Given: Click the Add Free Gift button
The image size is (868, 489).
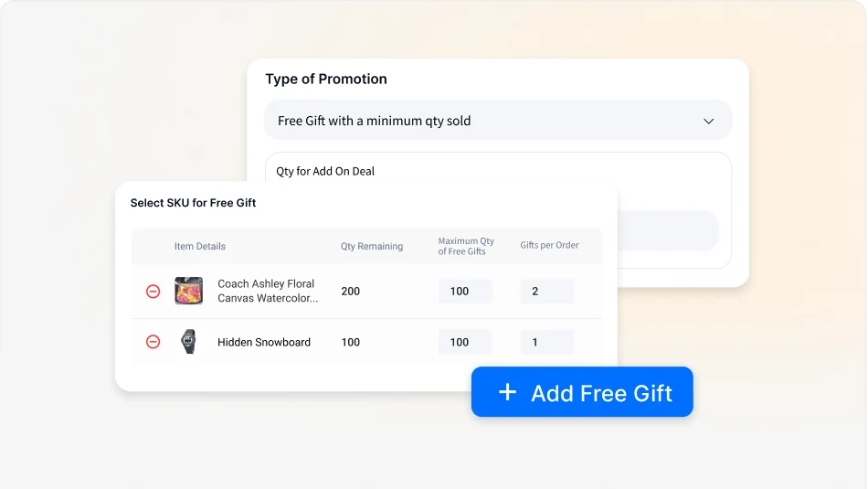Looking at the screenshot, I should pyautogui.click(x=582, y=392).
